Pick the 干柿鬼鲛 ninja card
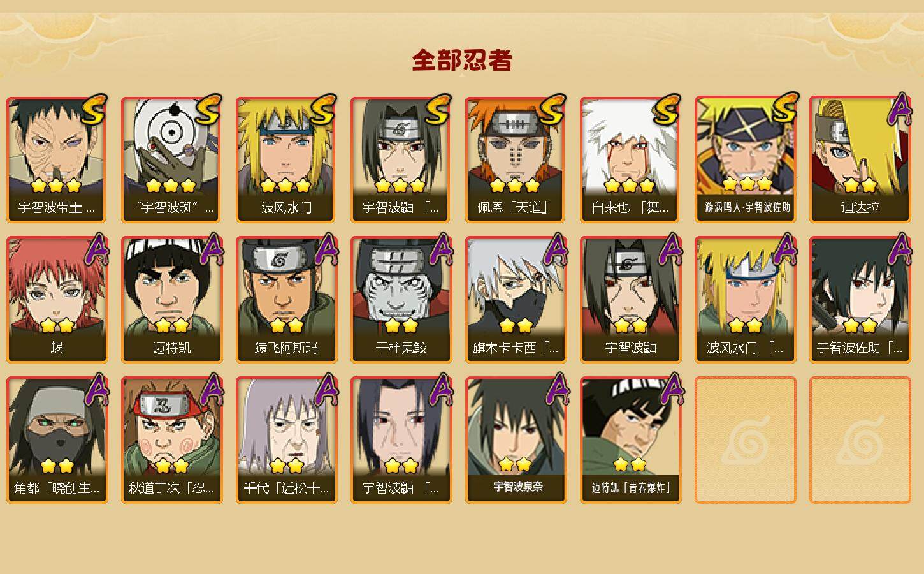 pyautogui.click(x=401, y=300)
